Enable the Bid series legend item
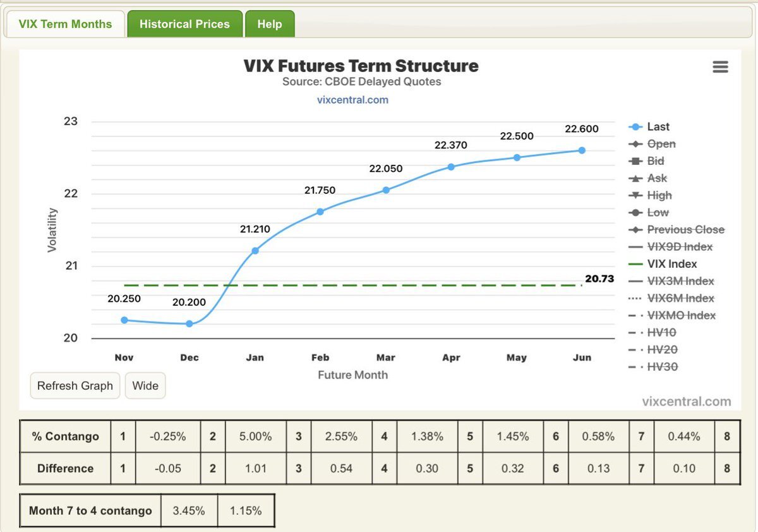 point(655,161)
